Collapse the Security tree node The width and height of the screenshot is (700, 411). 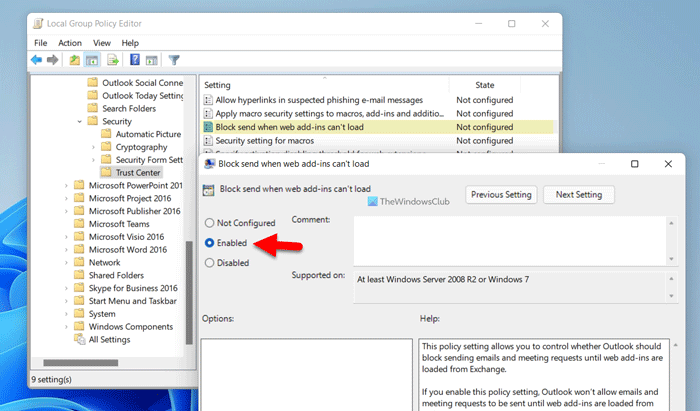[79, 121]
